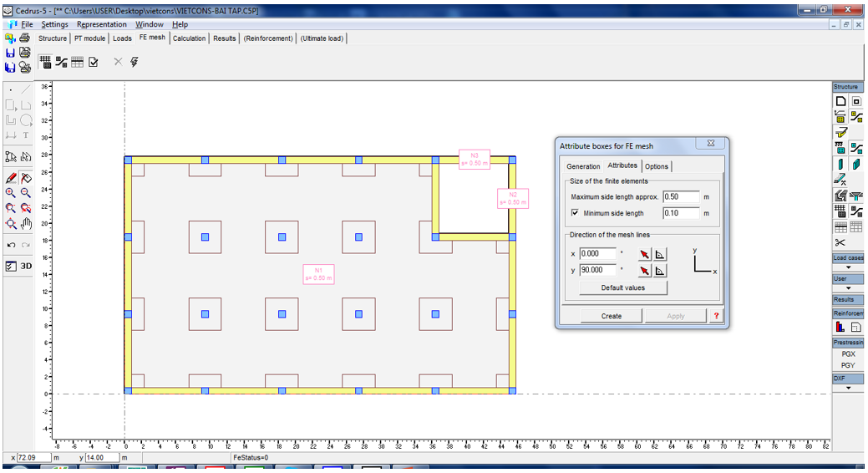Click the zoom in magnifier icon
Viewport: 868px width, 473px height.
tap(11, 193)
